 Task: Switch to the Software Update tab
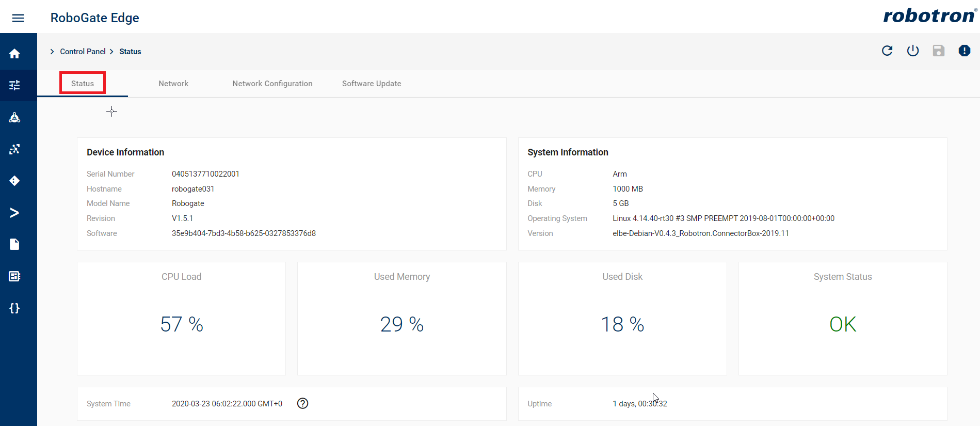(372, 84)
